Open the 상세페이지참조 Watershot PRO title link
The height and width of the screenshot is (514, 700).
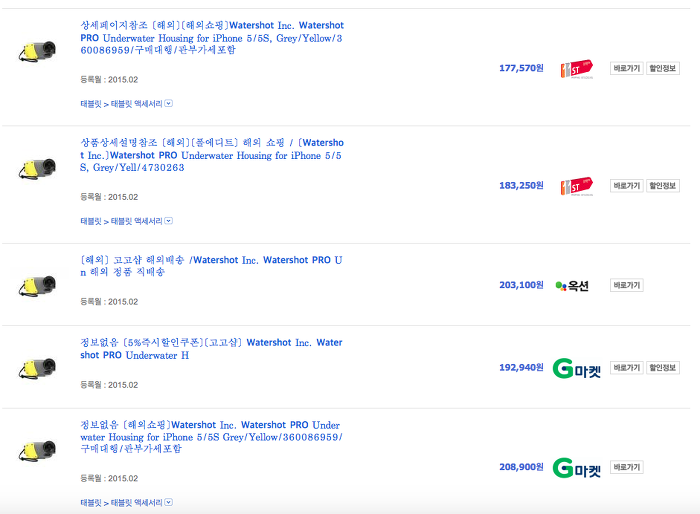(211, 36)
